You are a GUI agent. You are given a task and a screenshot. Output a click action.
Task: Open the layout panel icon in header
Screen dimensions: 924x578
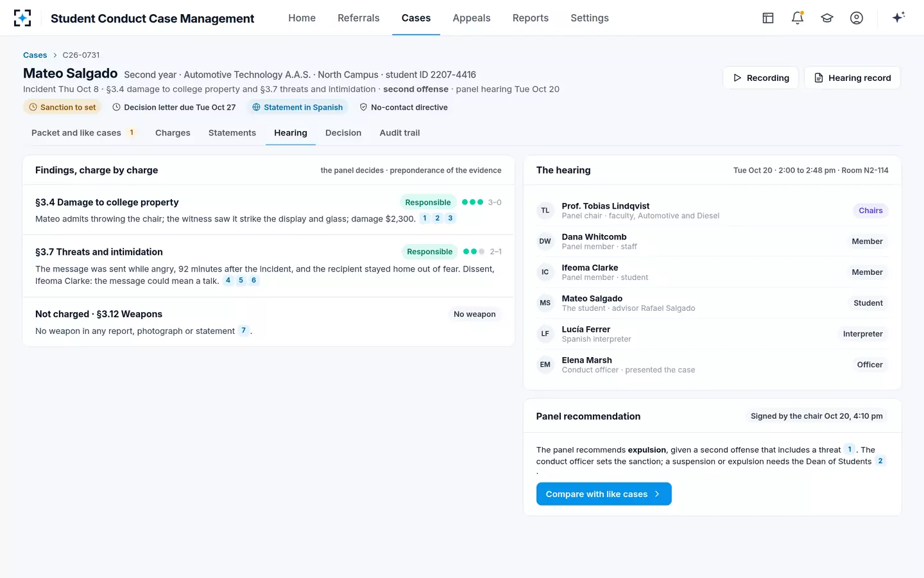tap(768, 18)
